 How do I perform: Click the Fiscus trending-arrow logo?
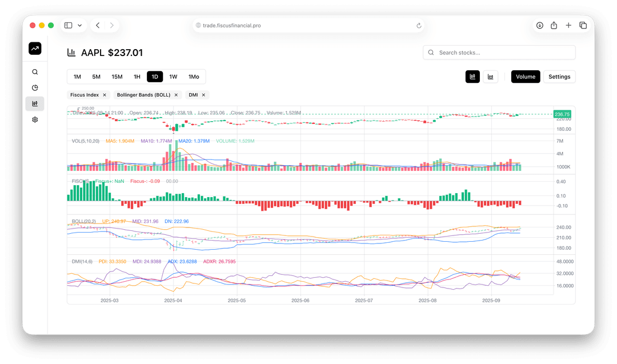(35, 49)
